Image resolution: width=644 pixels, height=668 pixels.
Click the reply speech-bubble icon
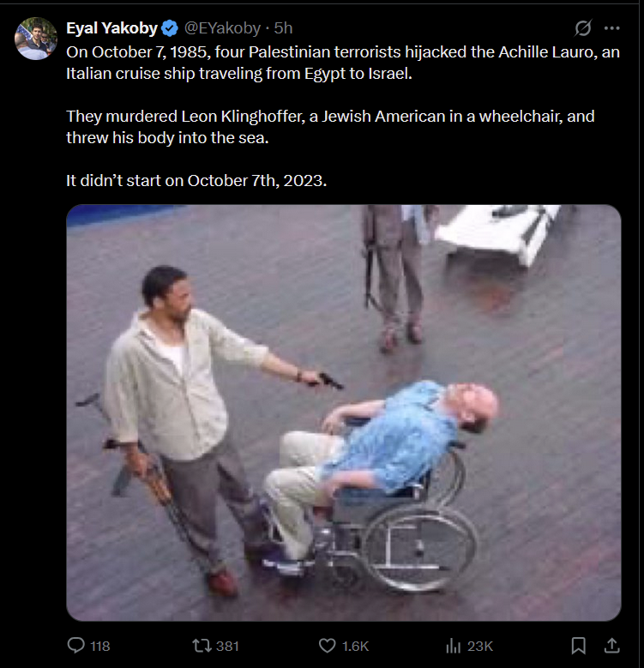point(75,646)
